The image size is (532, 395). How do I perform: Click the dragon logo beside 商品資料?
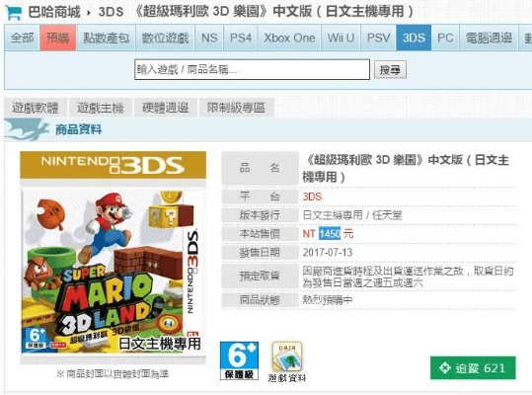28,129
